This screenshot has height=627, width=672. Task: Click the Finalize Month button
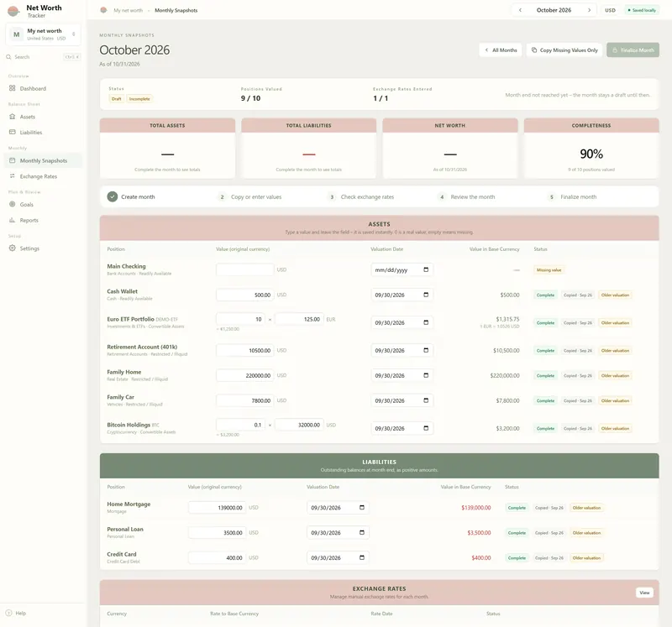point(633,50)
